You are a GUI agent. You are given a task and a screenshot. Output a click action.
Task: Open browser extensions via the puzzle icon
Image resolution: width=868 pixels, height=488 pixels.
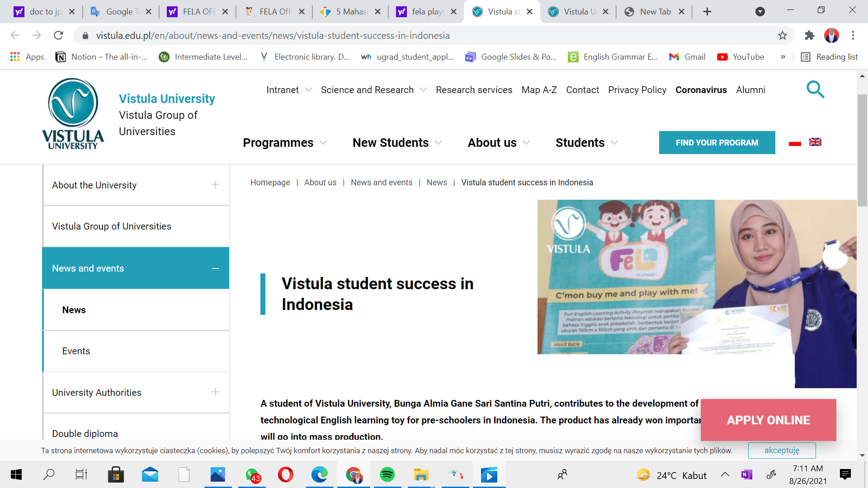[809, 35]
